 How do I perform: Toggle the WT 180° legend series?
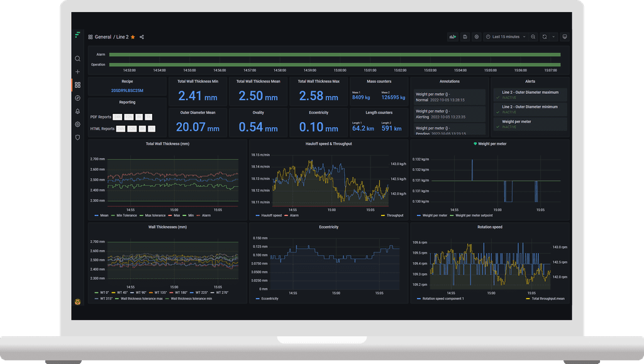tap(179, 293)
